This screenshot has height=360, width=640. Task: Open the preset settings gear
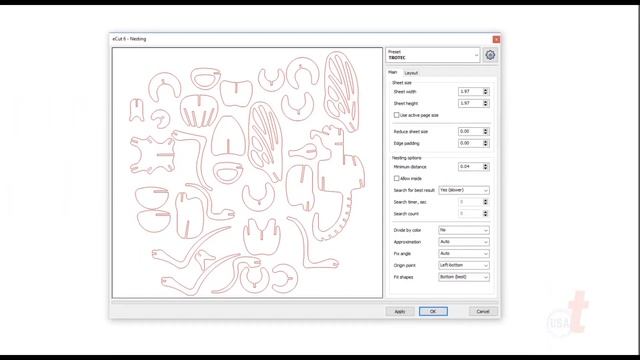pyautogui.click(x=490, y=55)
